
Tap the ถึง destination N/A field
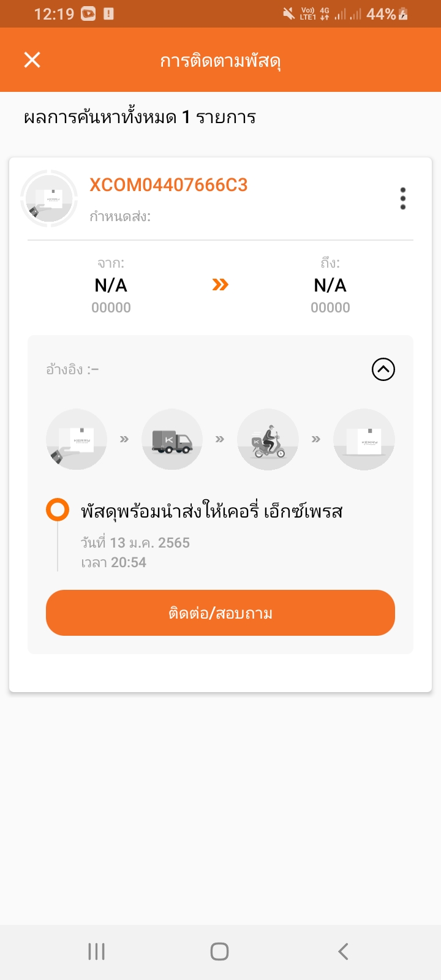coord(330,285)
